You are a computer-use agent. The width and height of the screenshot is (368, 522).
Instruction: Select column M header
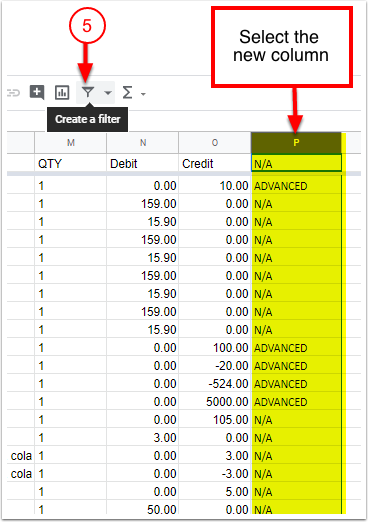70,143
